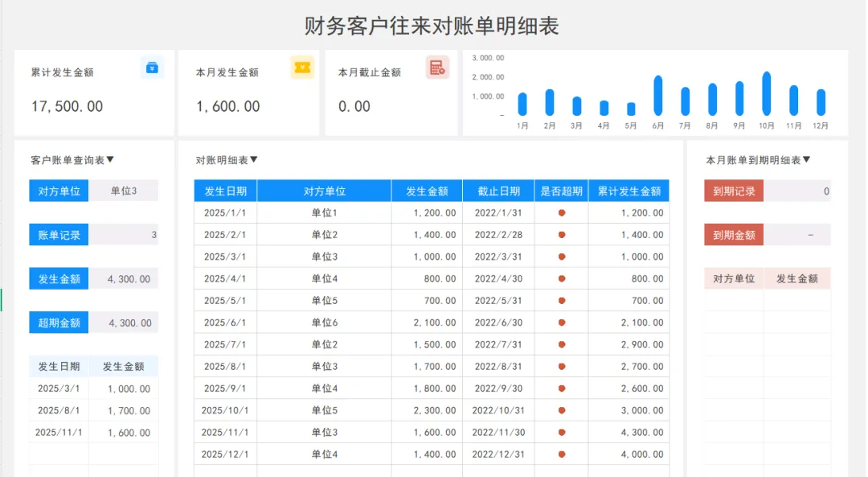This screenshot has width=868, height=477.
Task: Click the 12月 bar in the chart
Action: coord(821,102)
